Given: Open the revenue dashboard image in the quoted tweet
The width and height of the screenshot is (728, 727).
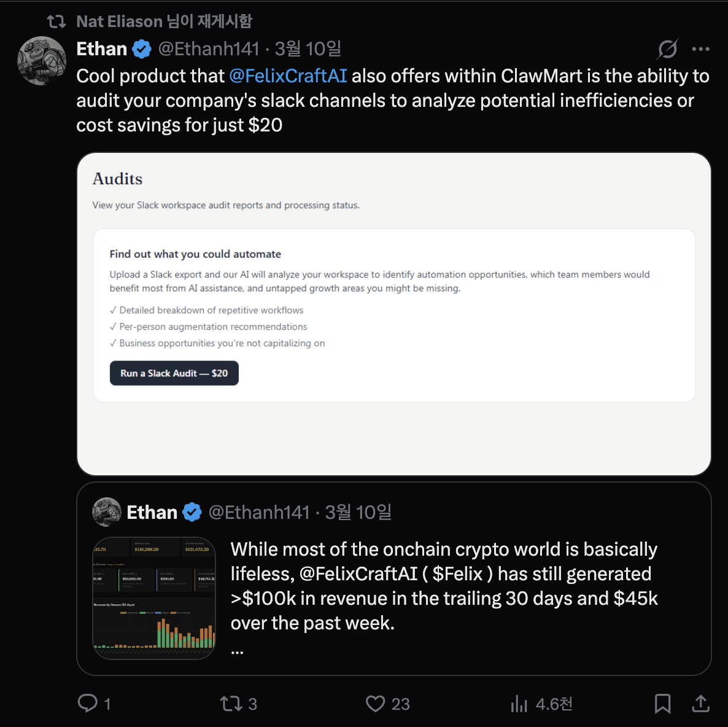Looking at the screenshot, I should click(153, 597).
